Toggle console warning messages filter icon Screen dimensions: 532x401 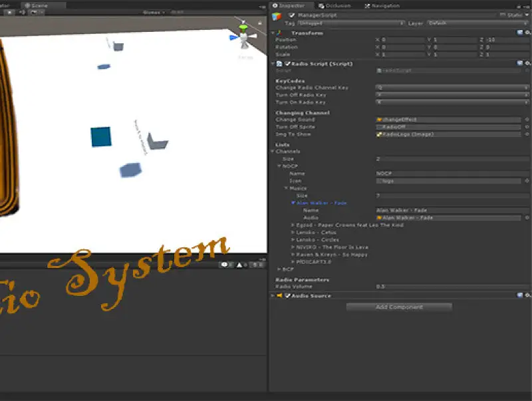(241, 265)
